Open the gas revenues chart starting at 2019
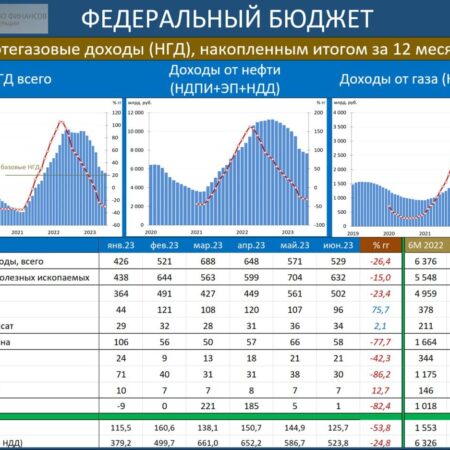This screenshot has width=450, height=450. 391,167
